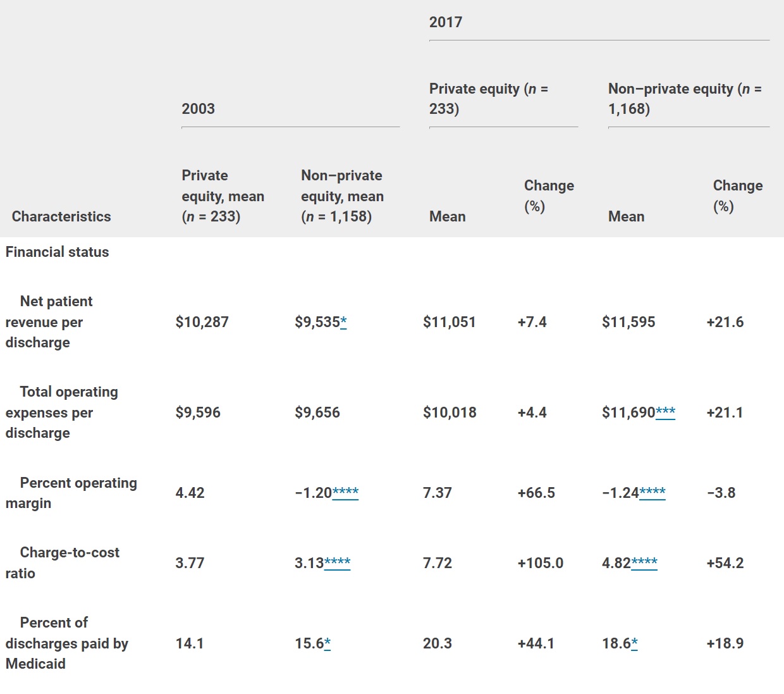
Task: Select the Charge-to-cost ratio row label
Action: 62,562
